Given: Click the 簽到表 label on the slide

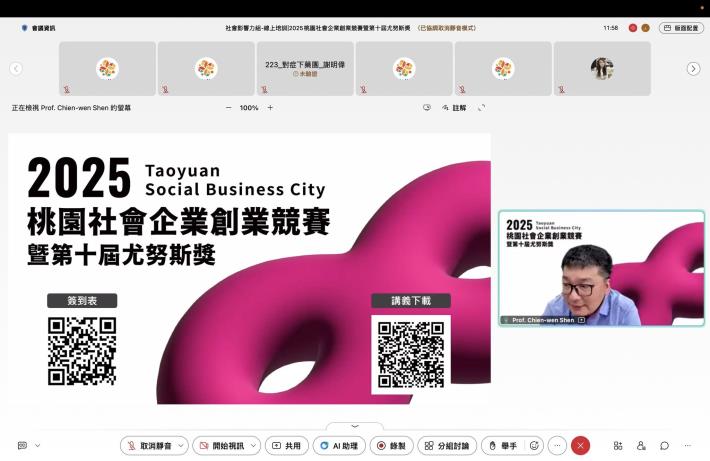Looking at the screenshot, I should [x=82, y=301].
